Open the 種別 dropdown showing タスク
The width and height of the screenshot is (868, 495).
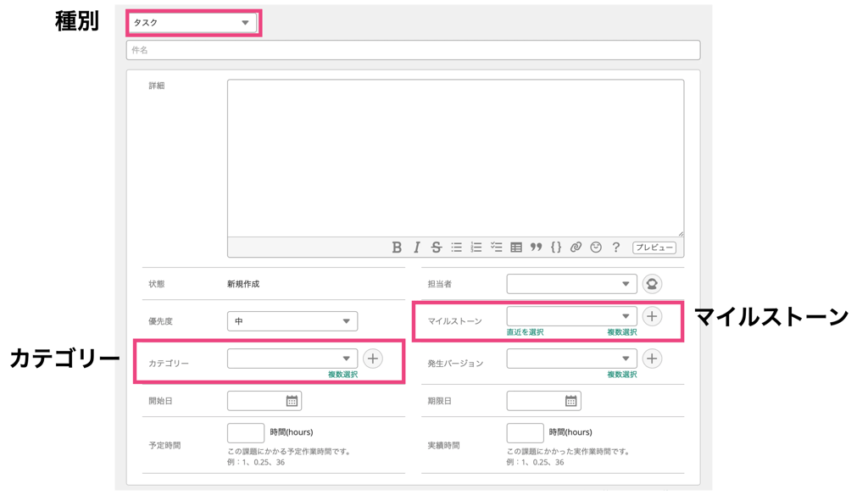point(192,23)
